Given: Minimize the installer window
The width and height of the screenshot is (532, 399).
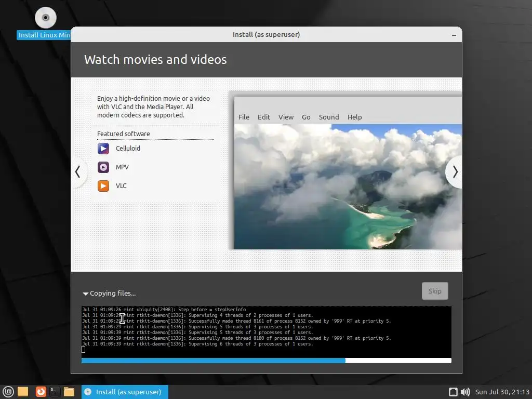Looking at the screenshot, I should point(454,35).
